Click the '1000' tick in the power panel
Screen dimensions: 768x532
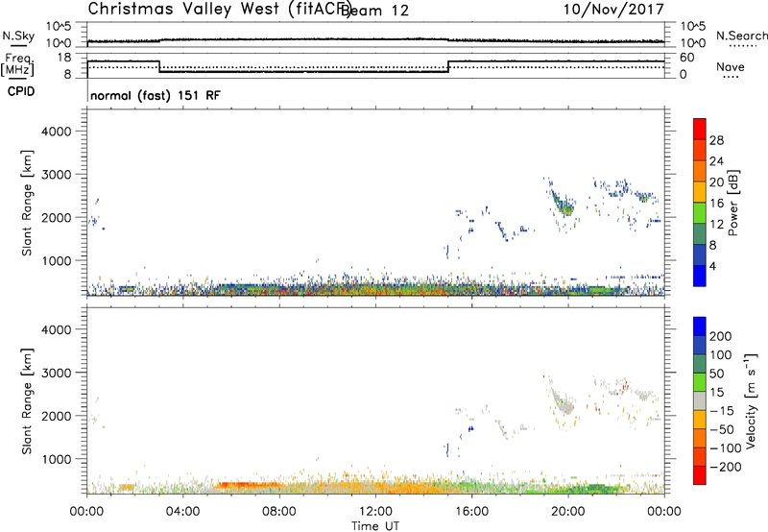57,260
